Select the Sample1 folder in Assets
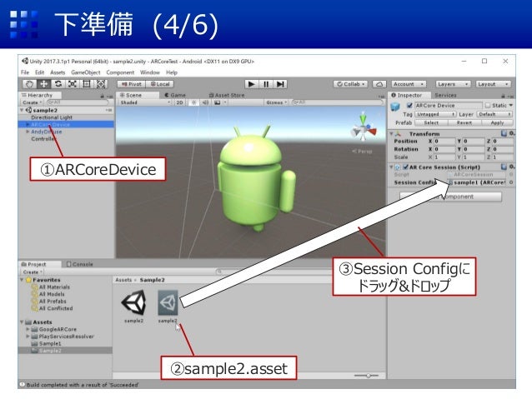 click(50, 343)
